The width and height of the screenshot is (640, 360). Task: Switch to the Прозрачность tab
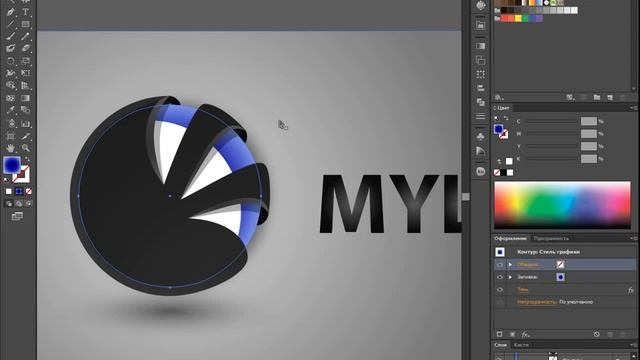pyautogui.click(x=551, y=238)
